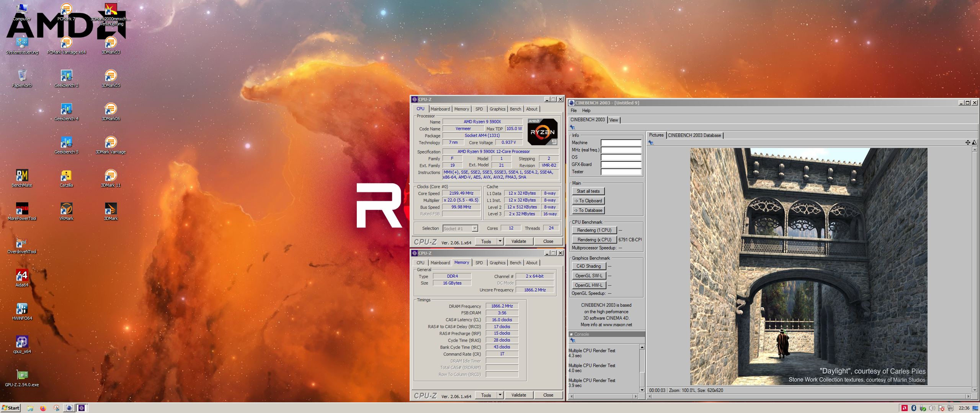Open the Start menu
Screen dimensions: 980x413
10,408
